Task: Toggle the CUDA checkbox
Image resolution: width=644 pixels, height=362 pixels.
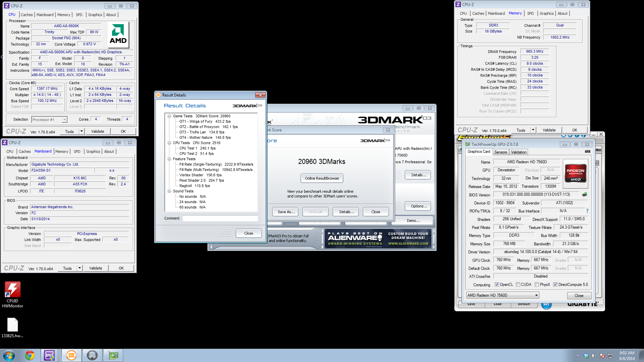Action: (x=518, y=285)
